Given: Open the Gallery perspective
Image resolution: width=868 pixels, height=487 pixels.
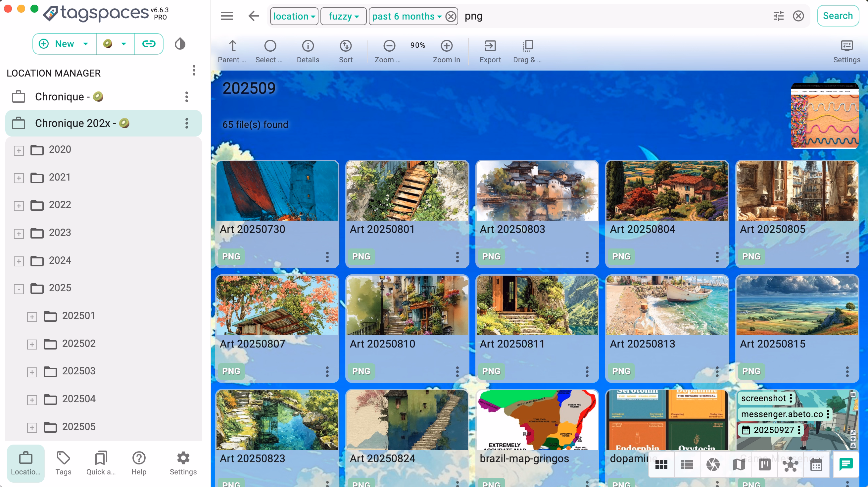Looking at the screenshot, I should pyautogui.click(x=714, y=464).
